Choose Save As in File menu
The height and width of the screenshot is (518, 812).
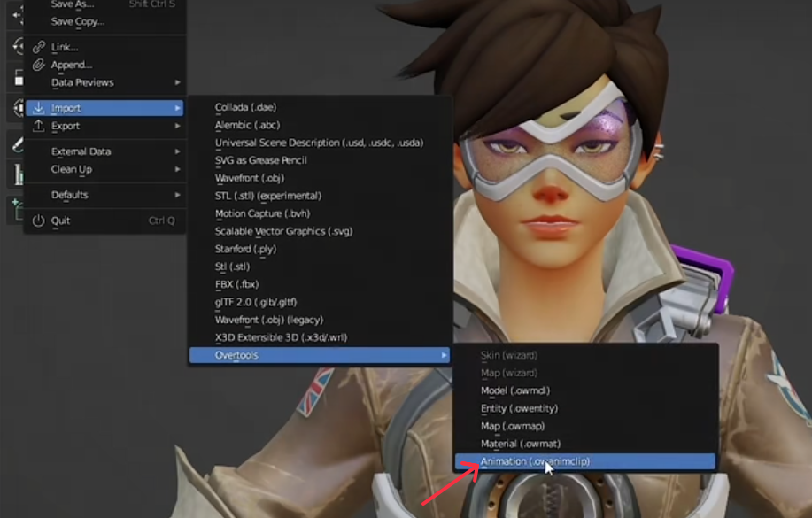coord(105,4)
